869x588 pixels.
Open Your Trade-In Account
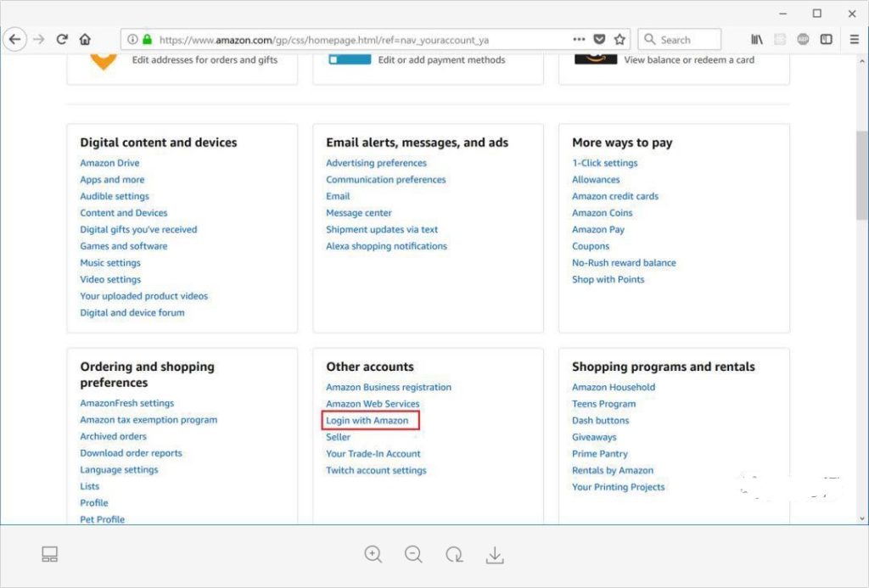tap(373, 453)
